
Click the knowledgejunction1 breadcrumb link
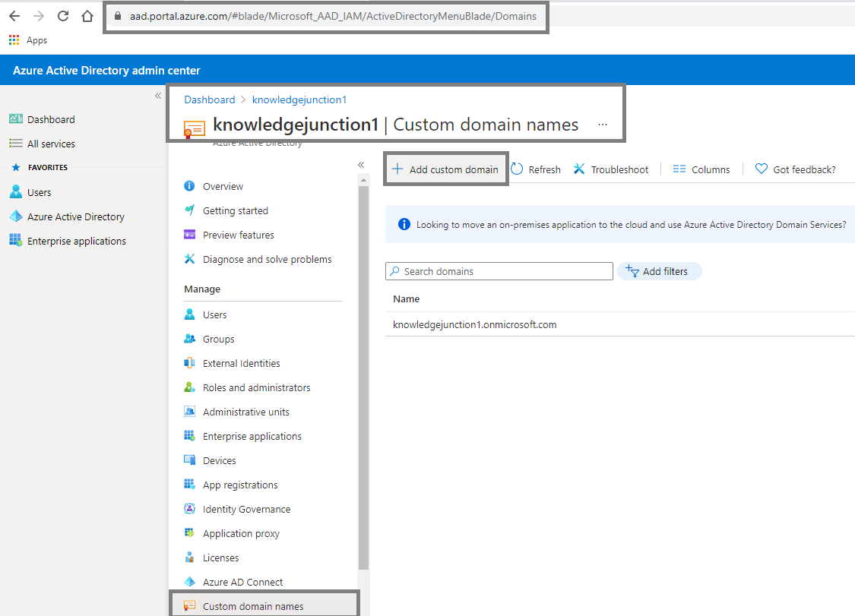[x=299, y=100]
